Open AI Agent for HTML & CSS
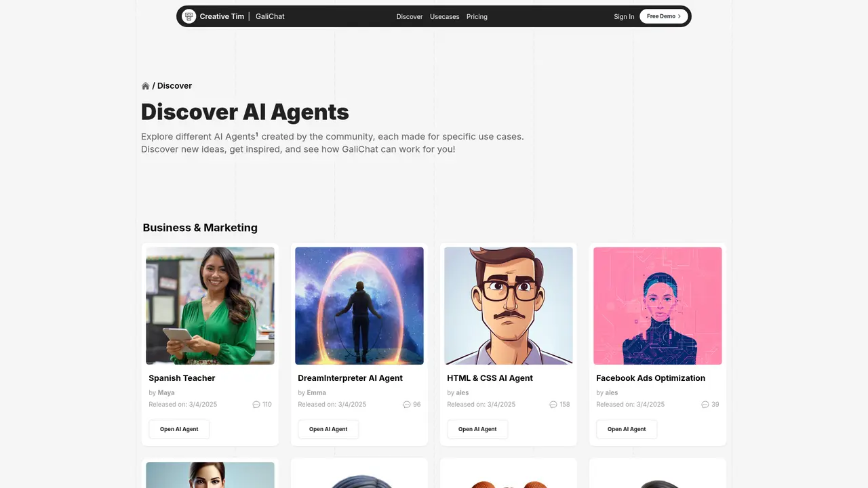Image resolution: width=868 pixels, height=488 pixels. [x=477, y=429]
